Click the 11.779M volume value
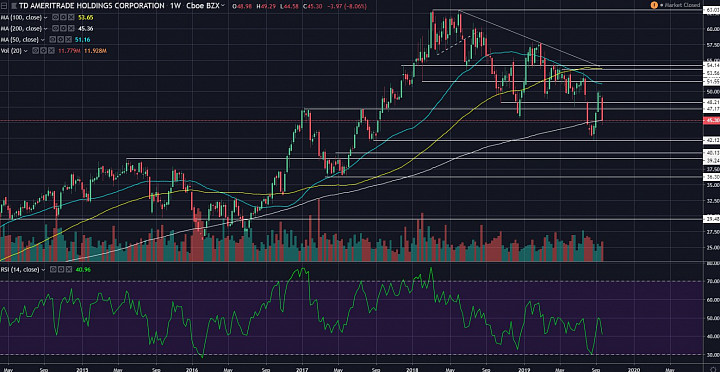720x372 pixels. point(69,51)
